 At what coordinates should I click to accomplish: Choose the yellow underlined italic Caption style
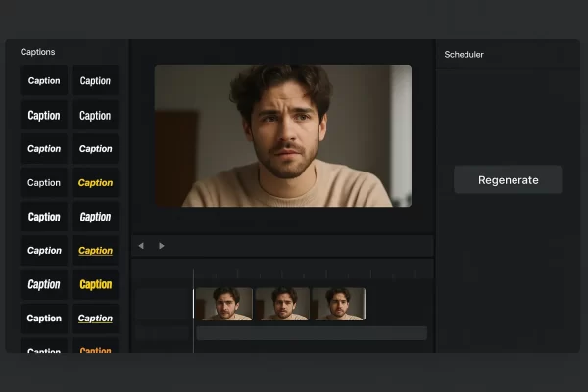(x=95, y=251)
